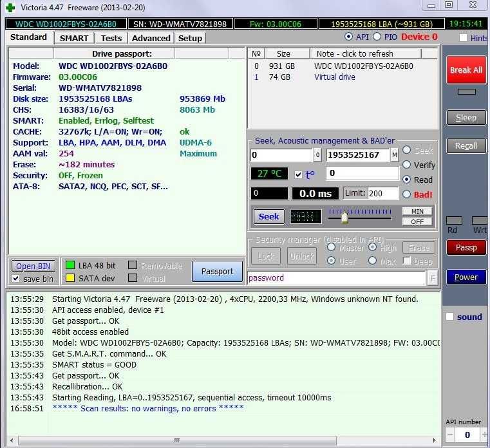Click the SMART status = GOOD log line
The width and height of the screenshot is (490, 448).
(95, 364)
